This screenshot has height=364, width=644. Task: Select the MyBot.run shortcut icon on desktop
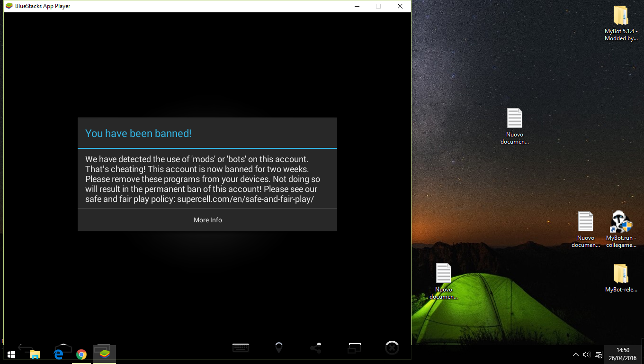pyautogui.click(x=621, y=229)
